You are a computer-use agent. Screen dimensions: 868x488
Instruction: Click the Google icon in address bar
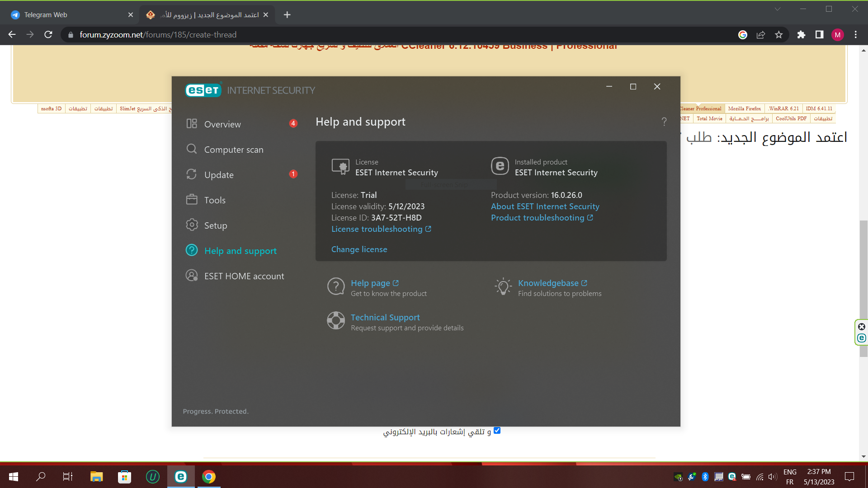click(742, 35)
